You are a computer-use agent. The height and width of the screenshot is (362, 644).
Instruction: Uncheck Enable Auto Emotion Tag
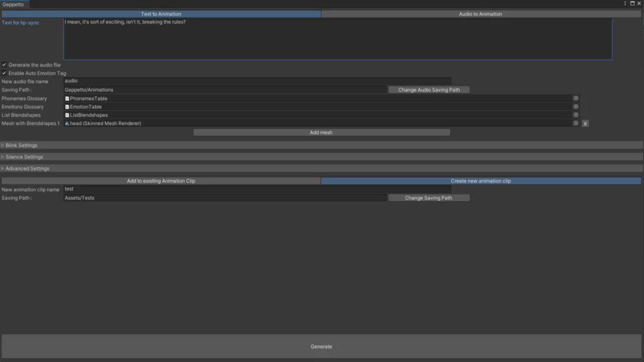(4, 73)
